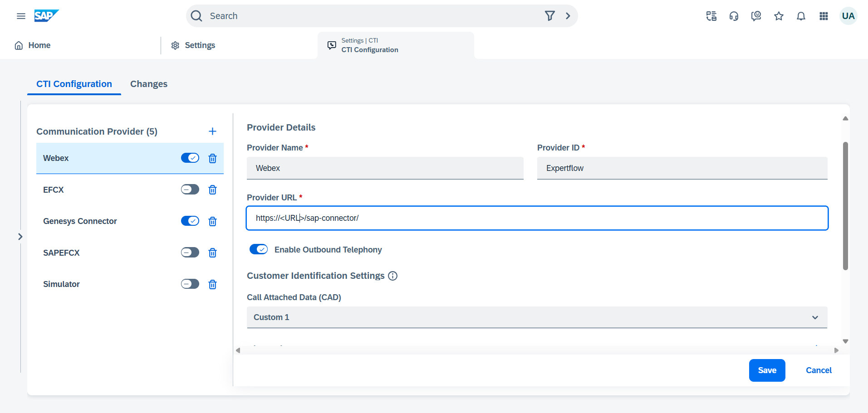The width and height of the screenshot is (868, 413).
Task: Enable the EFCX provider toggle
Action: (190, 189)
